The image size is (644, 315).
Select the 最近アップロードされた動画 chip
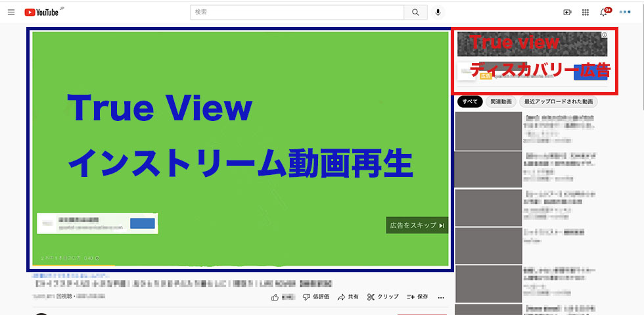[x=558, y=102]
